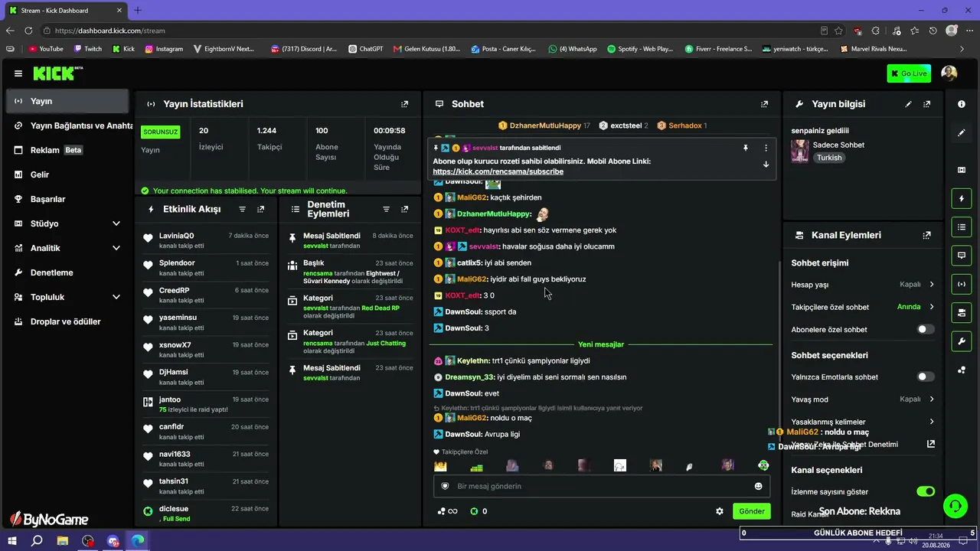Open the emoji picker in chat
980x551 pixels.
[x=759, y=486]
